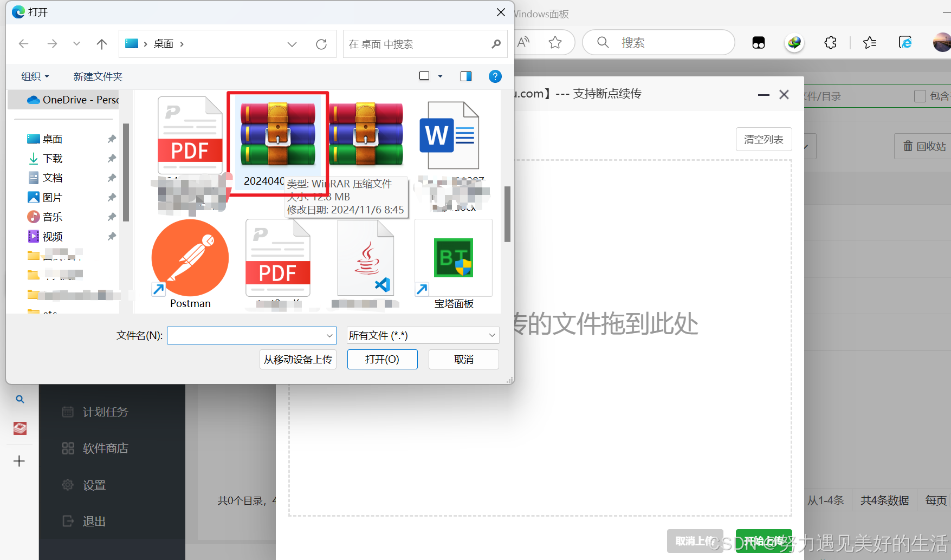Open recent locations dropdown arrow
951x560 pixels.
coord(76,44)
